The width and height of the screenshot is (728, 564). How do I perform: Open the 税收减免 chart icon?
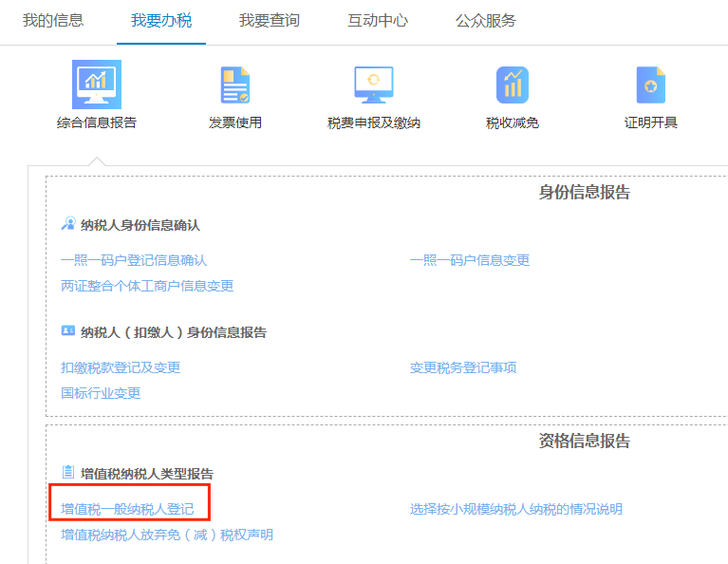point(513,85)
